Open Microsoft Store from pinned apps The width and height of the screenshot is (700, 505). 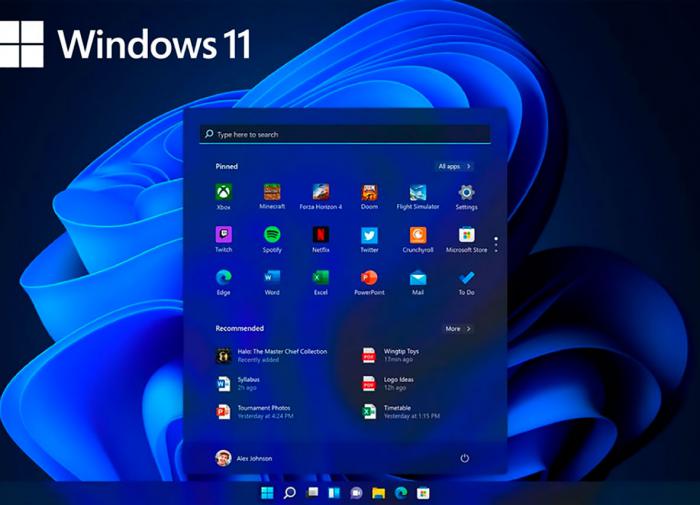[x=466, y=235]
